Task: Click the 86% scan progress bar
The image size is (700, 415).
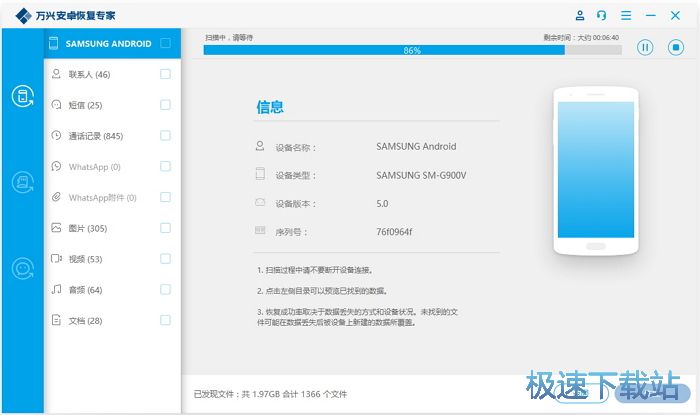Action: click(412, 50)
